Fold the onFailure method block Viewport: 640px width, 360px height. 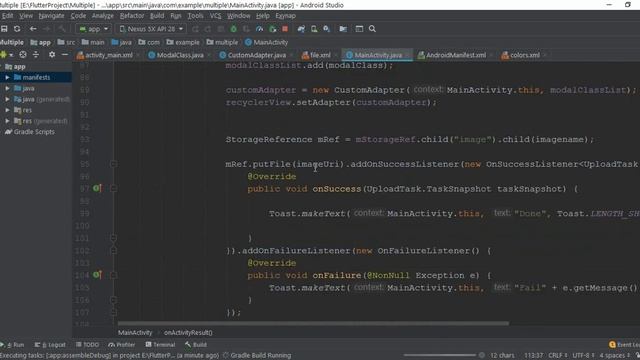click(x=113, y=275)
